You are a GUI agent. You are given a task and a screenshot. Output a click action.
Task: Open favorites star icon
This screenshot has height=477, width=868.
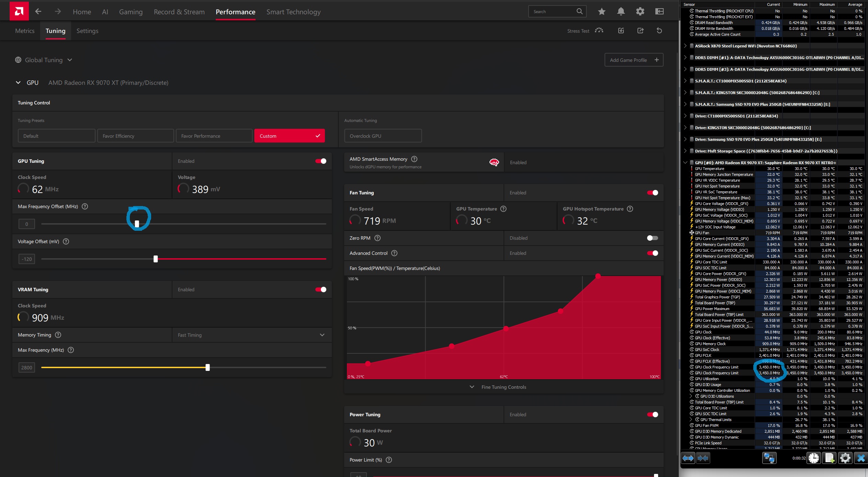click(x=601, y=12)
